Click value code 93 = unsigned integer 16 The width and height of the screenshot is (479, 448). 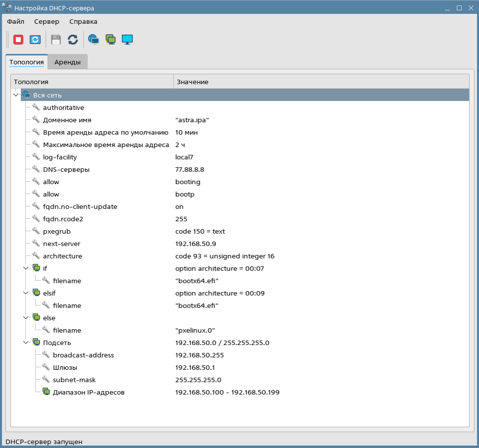tap(225, 256)
